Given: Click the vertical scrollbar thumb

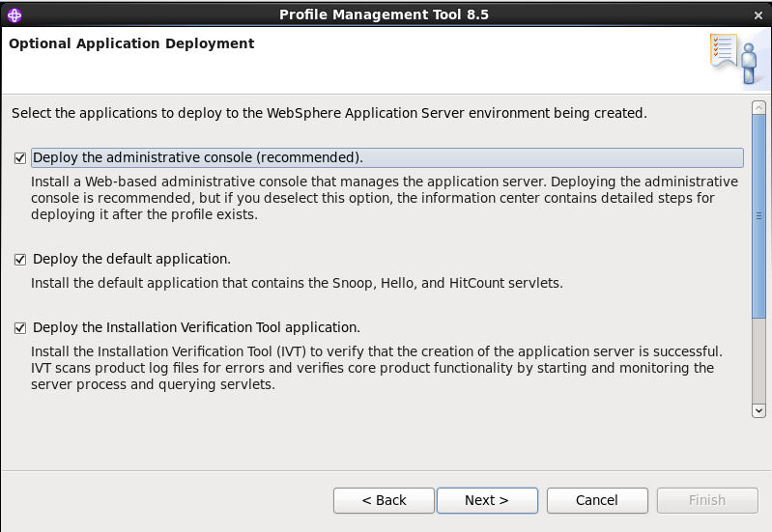Looking at the screenshot, I should click(758, 216).
